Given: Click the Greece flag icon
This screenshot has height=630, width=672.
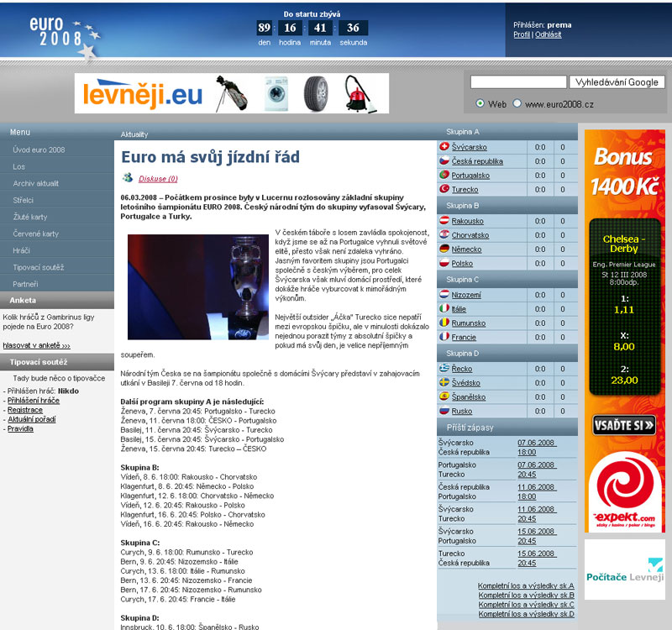Looking at the screenshot, I should click(x=444, y=368).
